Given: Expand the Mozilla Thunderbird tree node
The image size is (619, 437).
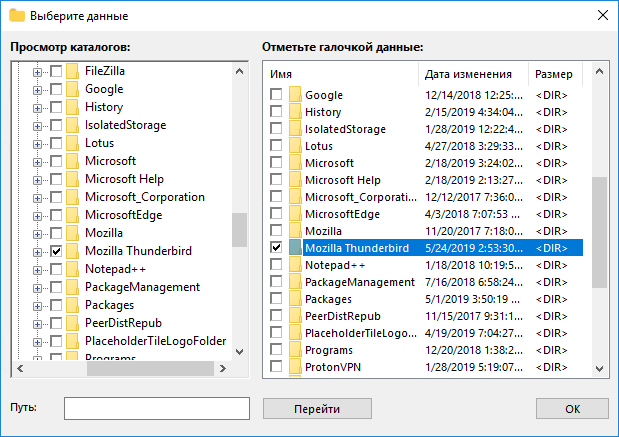Looking at the screenshot, I should pyautogui.click(x=37, y=252).
